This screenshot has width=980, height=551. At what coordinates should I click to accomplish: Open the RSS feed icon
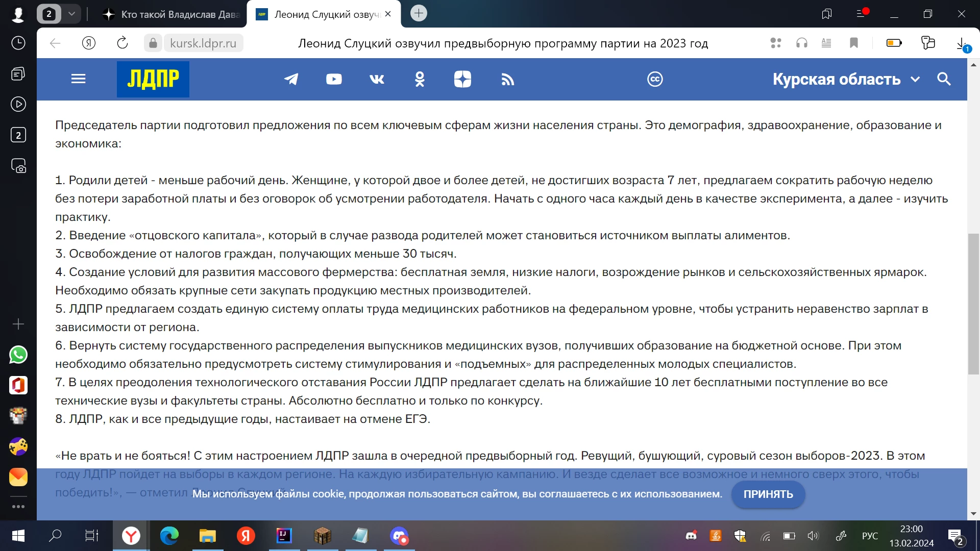click(507, 79)
